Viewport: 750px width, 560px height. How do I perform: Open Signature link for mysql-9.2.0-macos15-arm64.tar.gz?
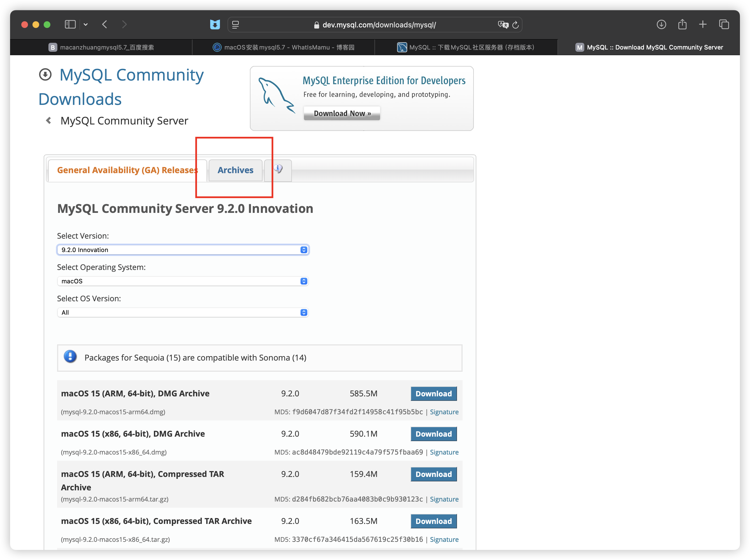(444, 499)
